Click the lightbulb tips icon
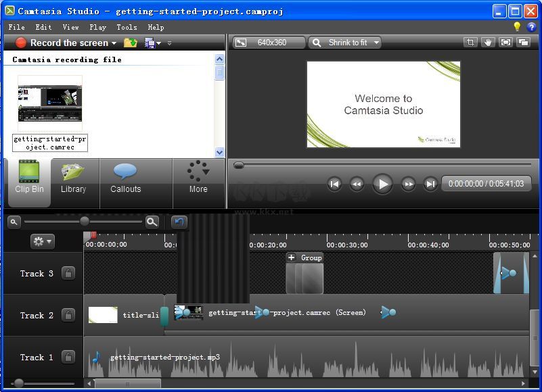Image resolution: width=542 pixels, height=392 pixels. 517,27
